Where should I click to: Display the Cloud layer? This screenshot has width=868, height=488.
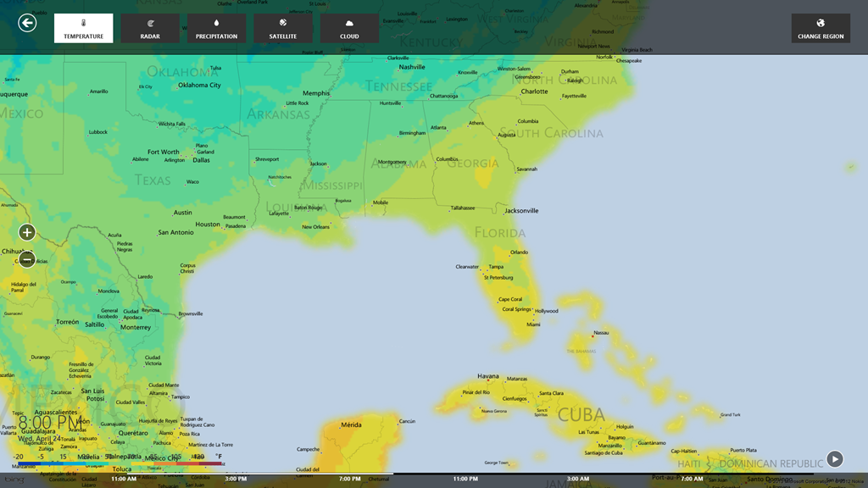point(349,28)
